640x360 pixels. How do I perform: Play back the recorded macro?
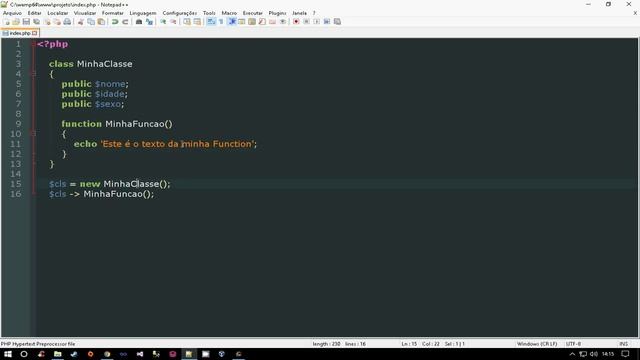[x=316, y=22]
